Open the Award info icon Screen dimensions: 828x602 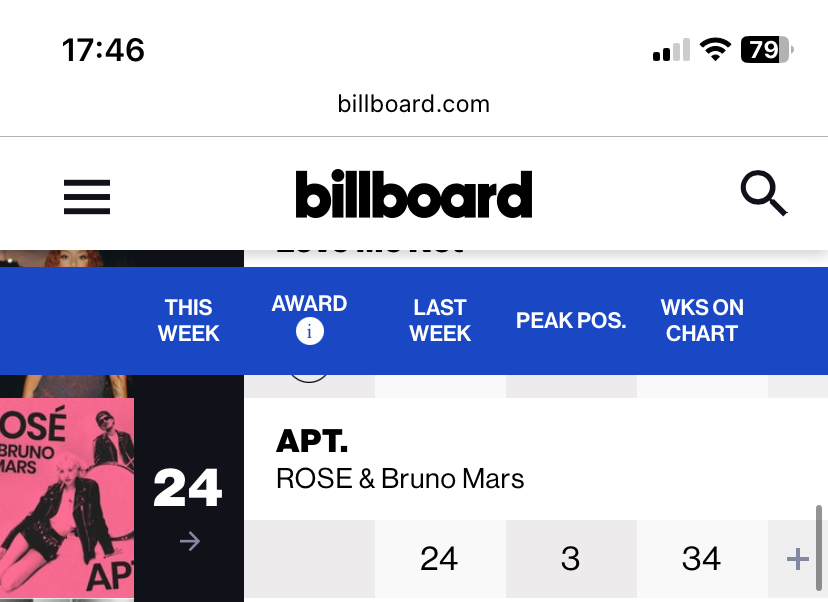click(x=309, y=332)
